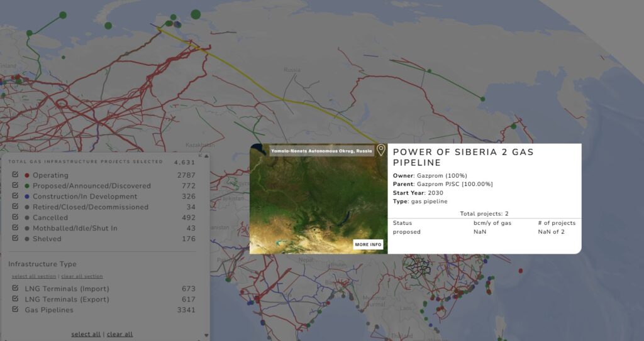Collapse the legend panel using its corner arrow
This screenshot has width=644, height=341.
click(200, 155)
